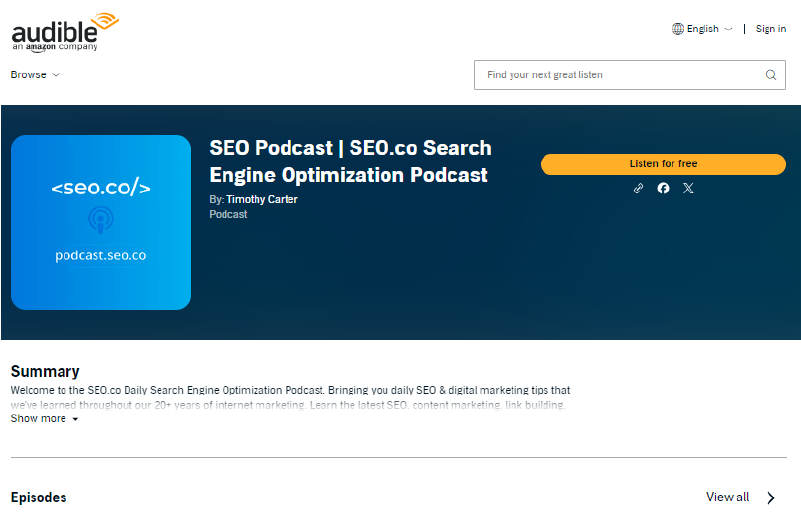The height and width of the screenshot is (531, 801).
Task: Click the Summary heading
Action: coord(45,371)
